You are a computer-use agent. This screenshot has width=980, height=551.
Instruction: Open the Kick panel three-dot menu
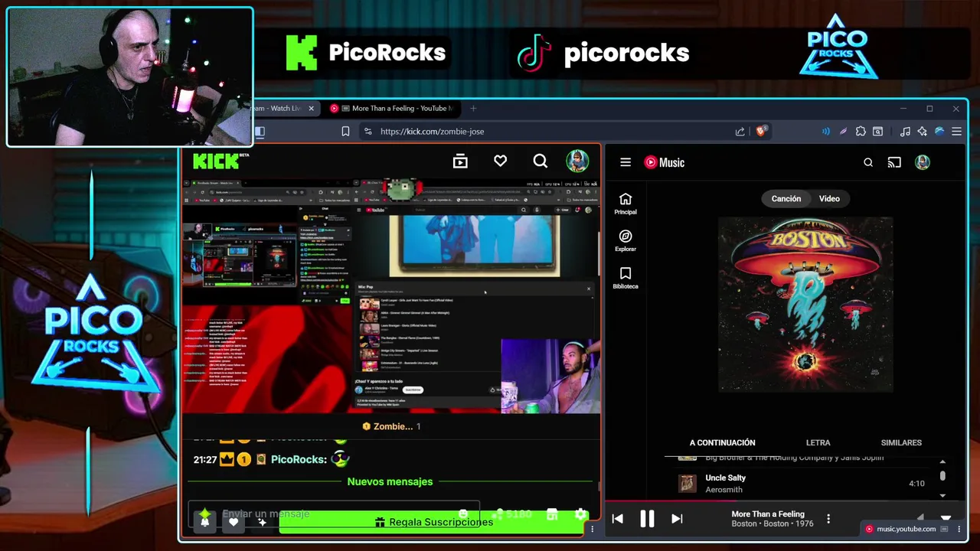[592, 529]
